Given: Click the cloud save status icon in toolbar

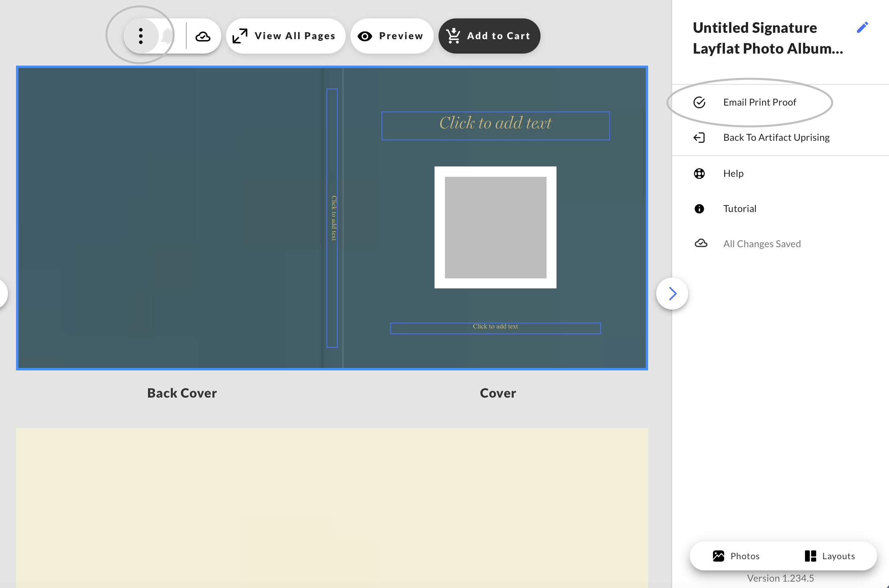Looking at the screenshot, I should (x=203, y=36).
